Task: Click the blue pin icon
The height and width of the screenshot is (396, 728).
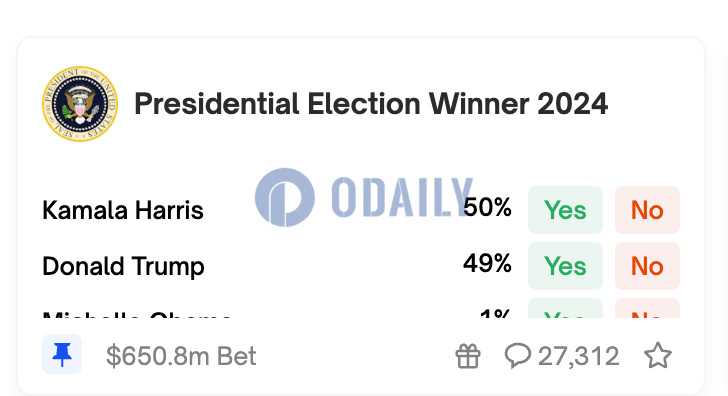Action: click(x=62, y=354)
